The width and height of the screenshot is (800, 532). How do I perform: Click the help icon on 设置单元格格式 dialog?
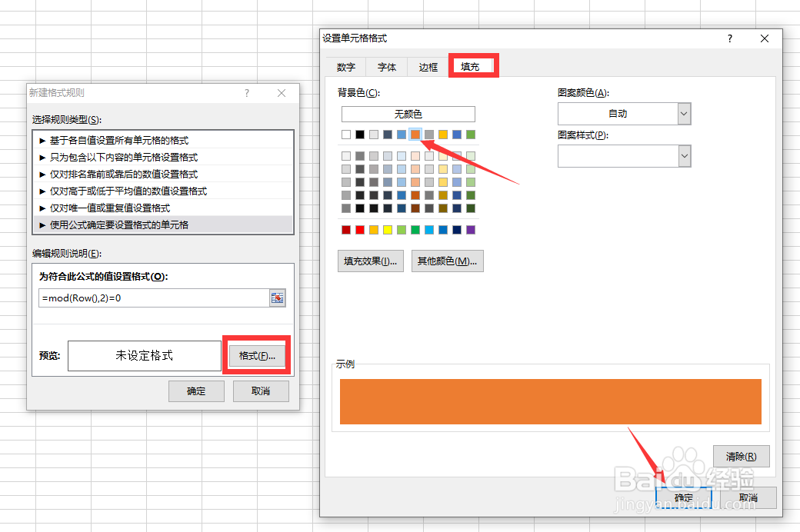pyautogui.click(x=729, y=38)
